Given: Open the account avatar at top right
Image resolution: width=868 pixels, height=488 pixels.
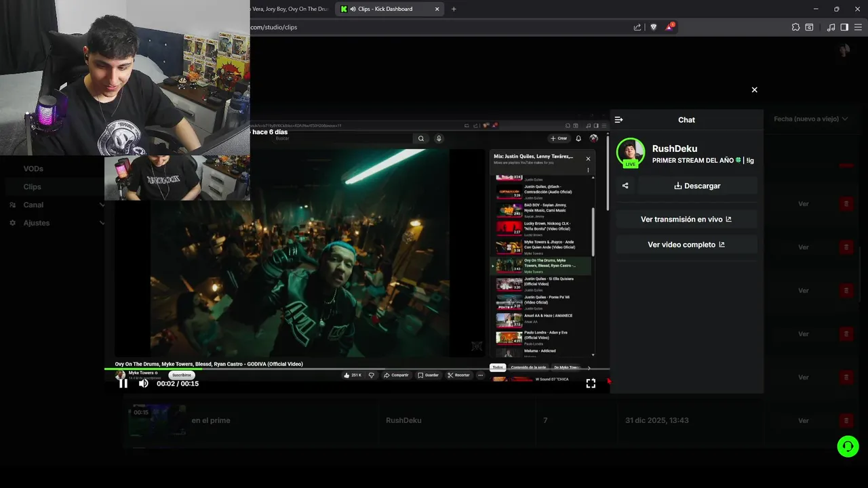Looking at the screenshot, I should point(844,51).
